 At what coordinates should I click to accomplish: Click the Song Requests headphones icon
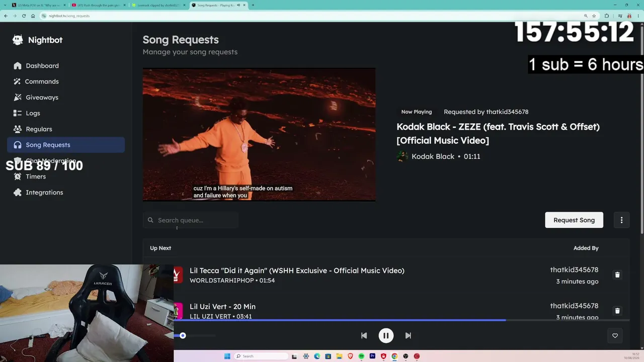(18, 145)
